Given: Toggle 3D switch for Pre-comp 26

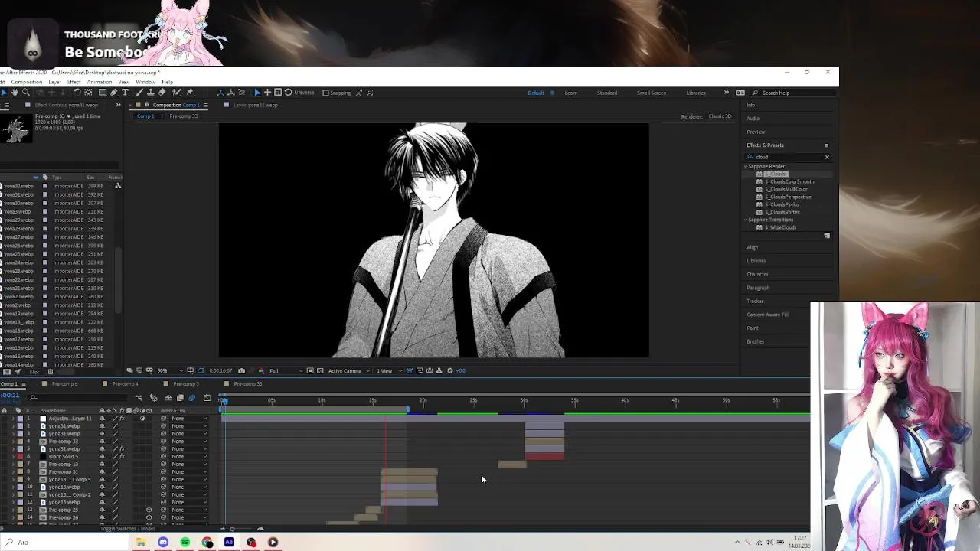Looking at the screenshot, I should coord(149,517).
